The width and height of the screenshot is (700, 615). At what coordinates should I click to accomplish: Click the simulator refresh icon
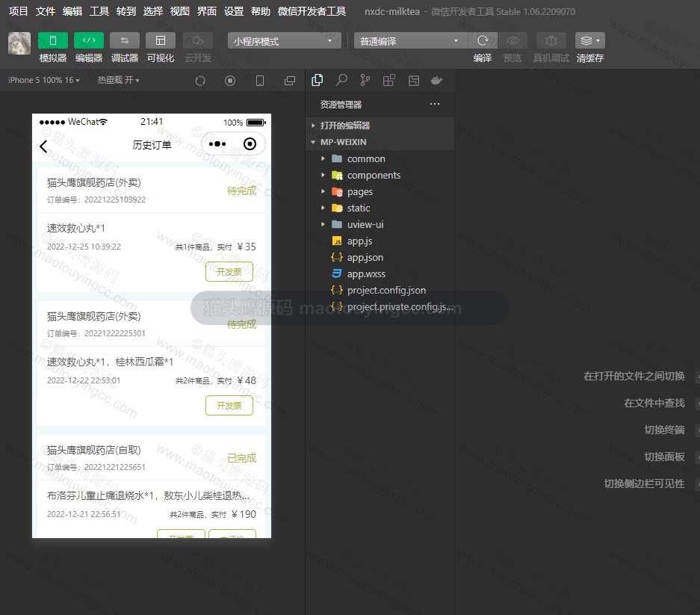click(x=200, y=81)
